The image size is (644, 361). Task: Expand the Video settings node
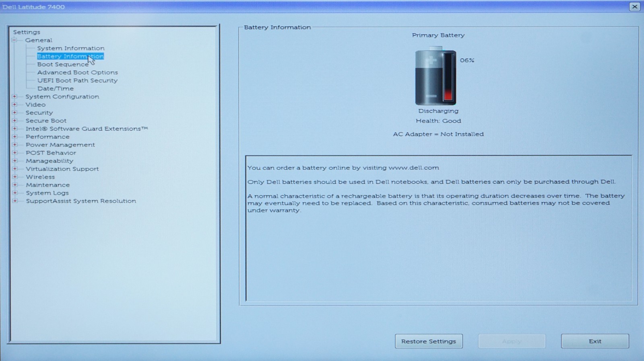[15, 105]
